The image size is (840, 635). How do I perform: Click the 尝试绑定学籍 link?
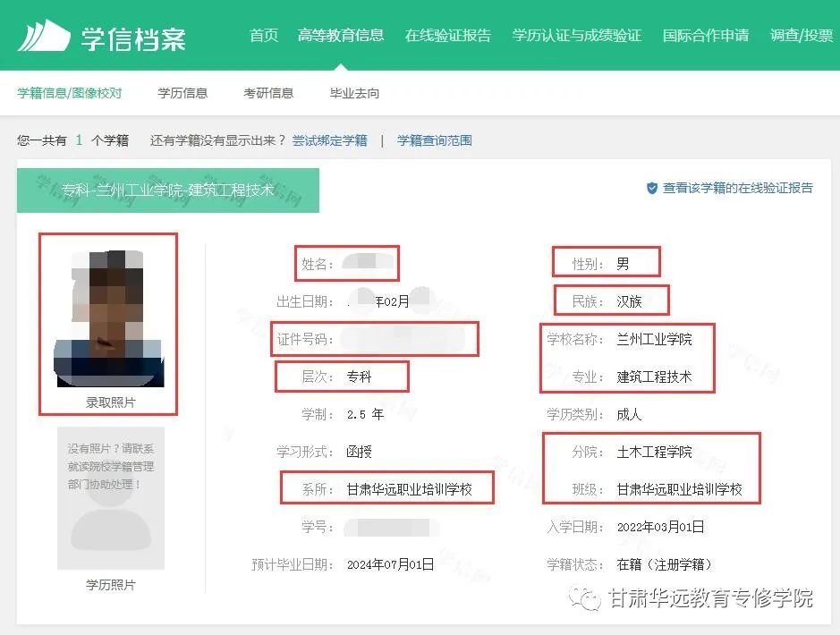click(x=329, y=140)
